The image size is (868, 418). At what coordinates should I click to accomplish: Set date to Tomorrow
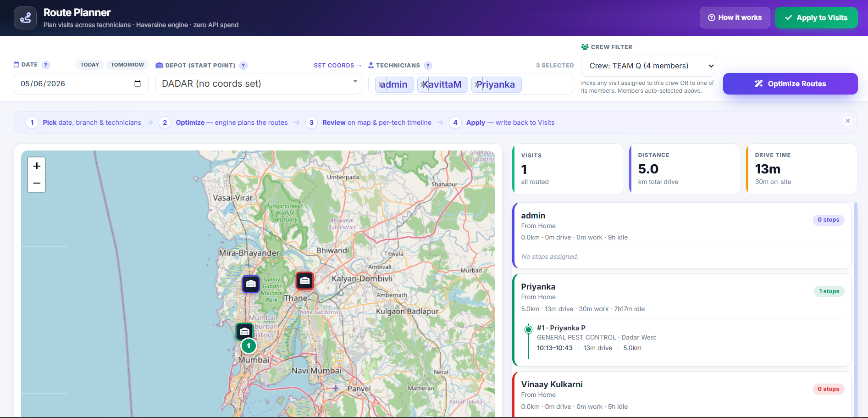tap(127, 65)
